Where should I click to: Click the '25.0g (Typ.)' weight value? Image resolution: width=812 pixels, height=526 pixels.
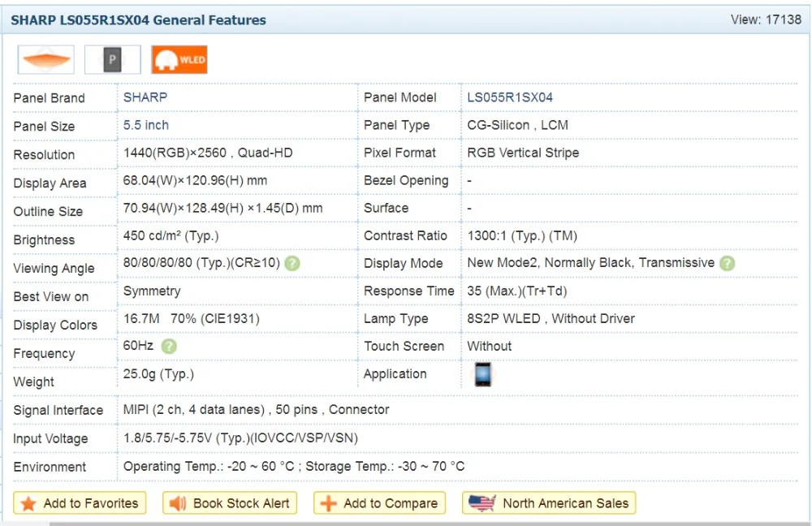point(158,373)
